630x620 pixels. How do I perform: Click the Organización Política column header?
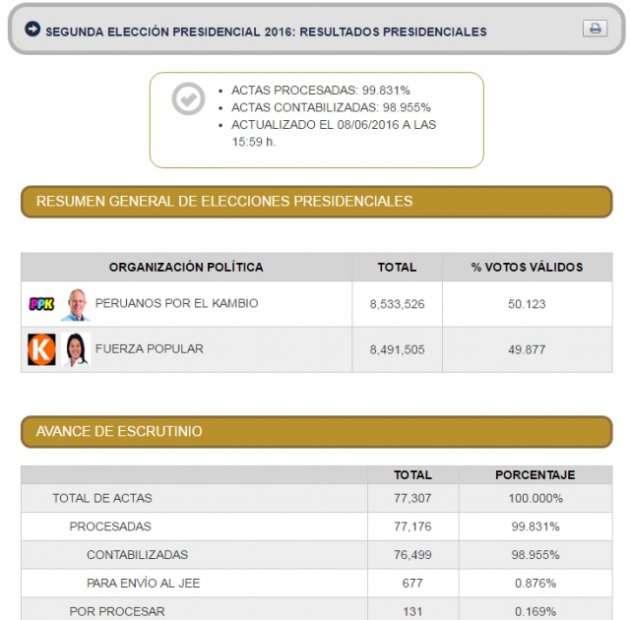[x=186, y=267]
